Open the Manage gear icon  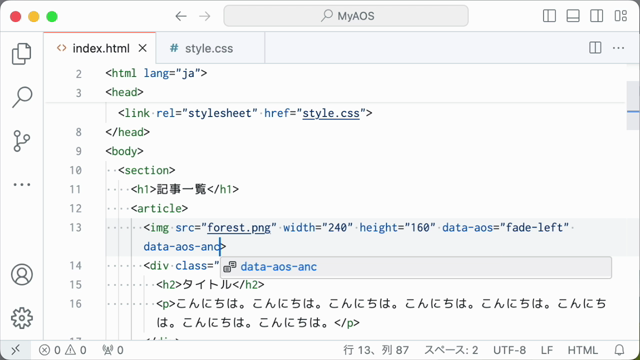pos(22,318)
